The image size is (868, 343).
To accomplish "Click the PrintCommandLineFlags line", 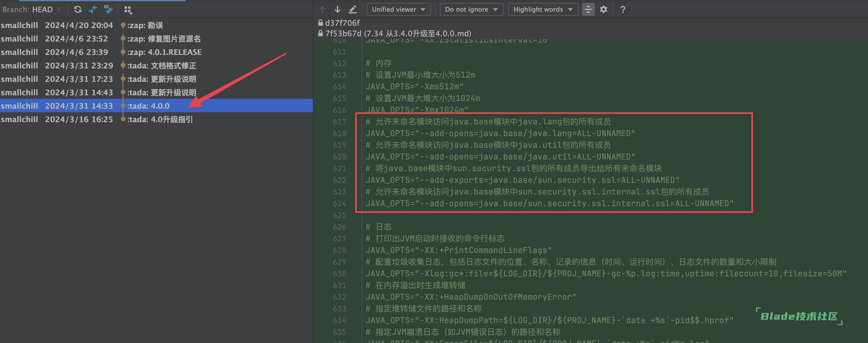I will [x=459, y=250].
